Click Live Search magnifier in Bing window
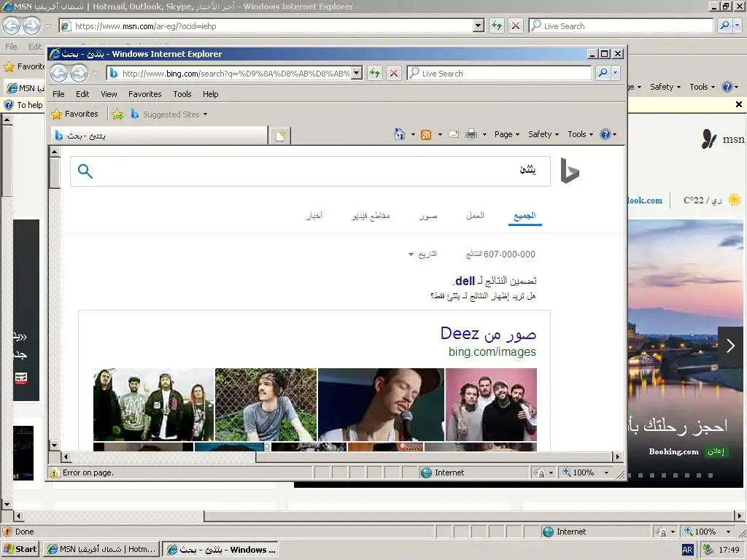 point(603,73)
